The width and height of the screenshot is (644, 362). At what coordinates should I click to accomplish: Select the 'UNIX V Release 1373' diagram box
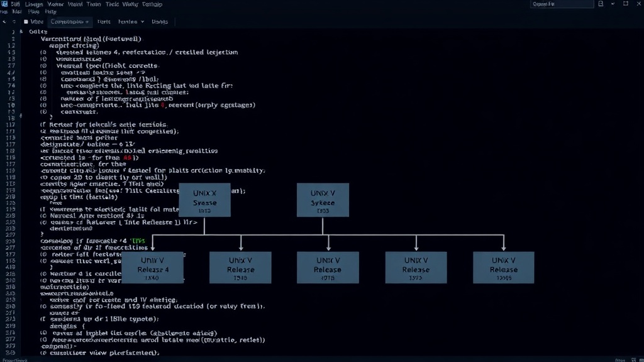pos(416,268)
